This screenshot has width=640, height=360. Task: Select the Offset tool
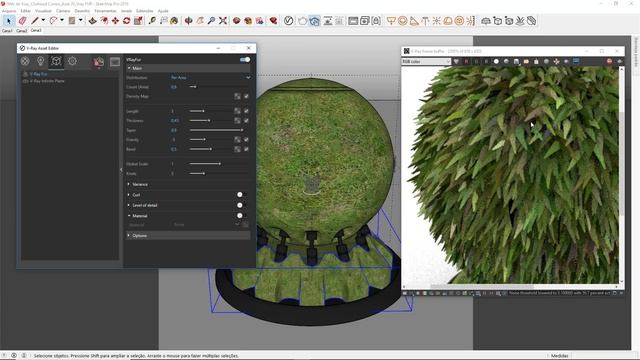point(104,20)
